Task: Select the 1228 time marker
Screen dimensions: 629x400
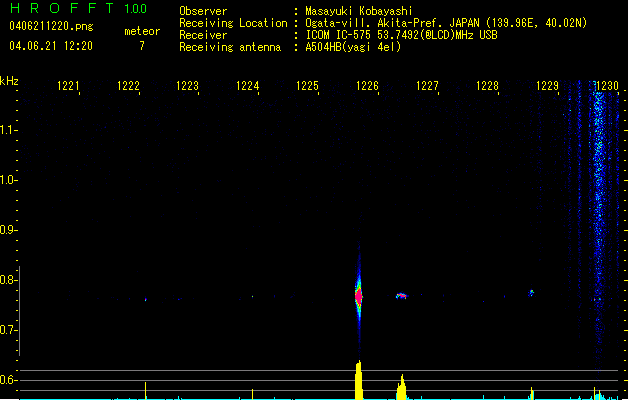Action: click(487, 87)
